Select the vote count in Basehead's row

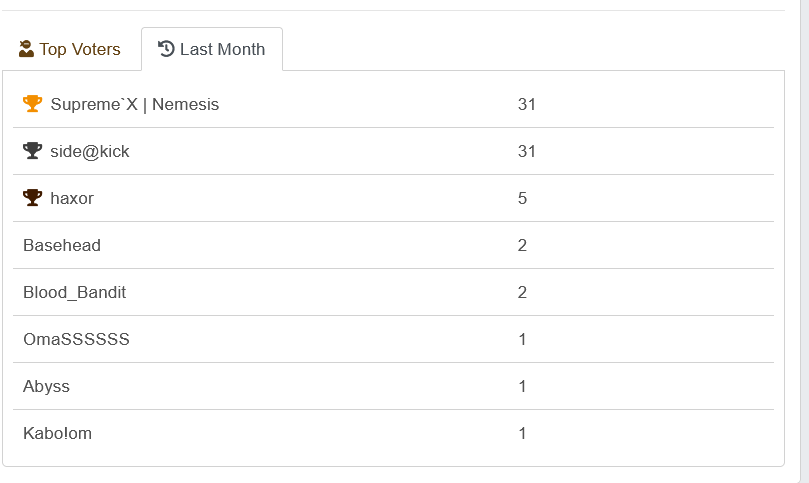[x=522, y=245]
